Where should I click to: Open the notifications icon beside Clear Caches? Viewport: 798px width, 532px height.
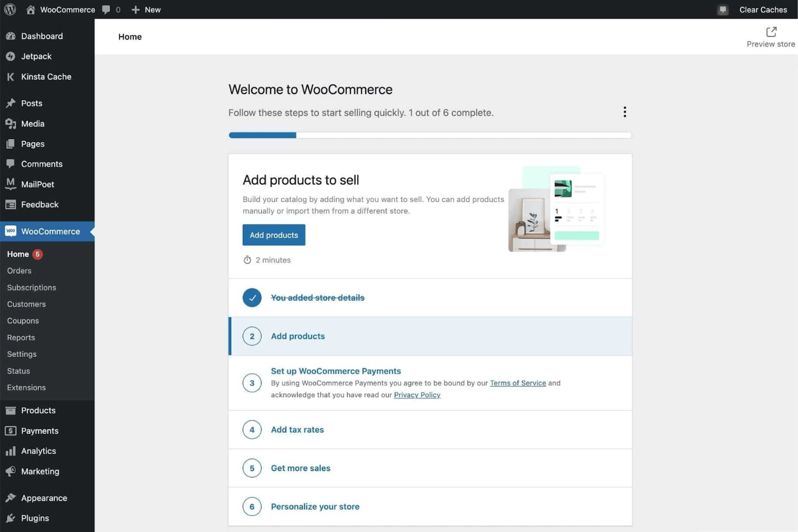click(723, 10)
